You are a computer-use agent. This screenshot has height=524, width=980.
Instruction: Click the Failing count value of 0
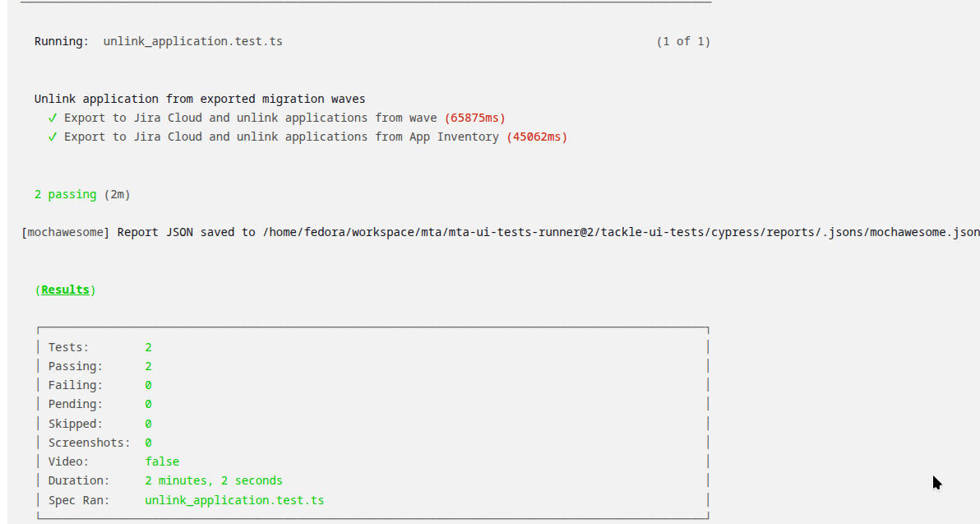tap(149, 385)
